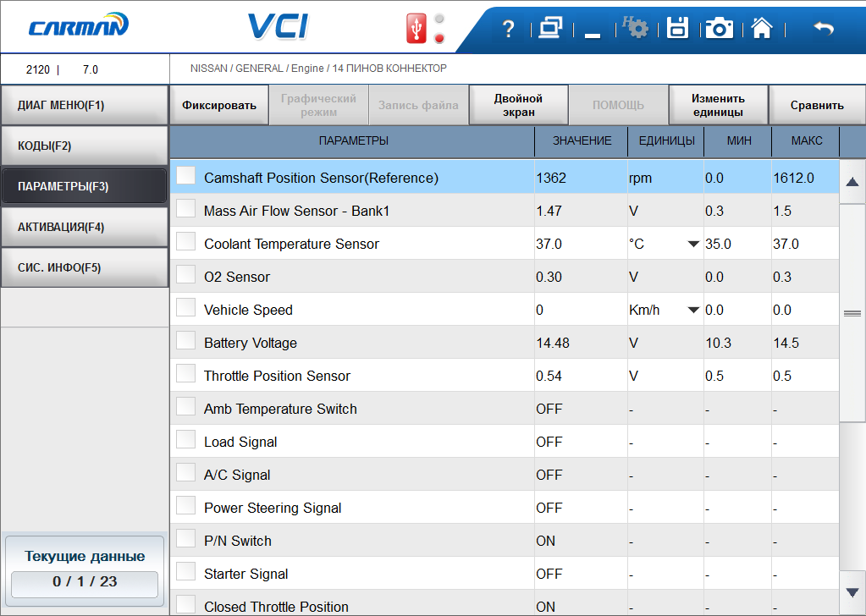Click the scrollbar thumb of the parameter list
This screenshot has height=616, width=866.
tap(852, 313)
